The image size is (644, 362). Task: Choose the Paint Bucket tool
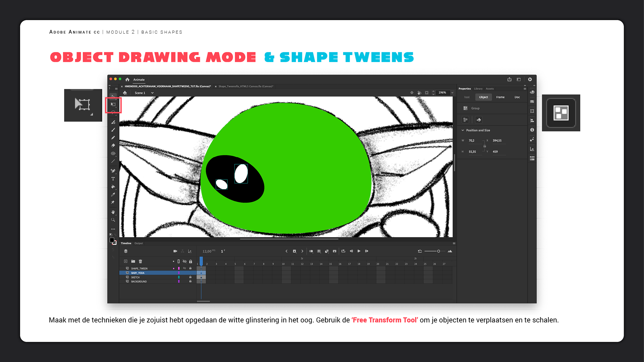click(113, 187)
